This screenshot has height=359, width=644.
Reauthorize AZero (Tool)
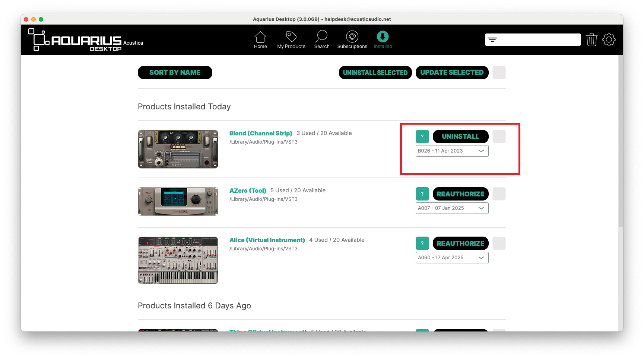(x=460, y=194)
